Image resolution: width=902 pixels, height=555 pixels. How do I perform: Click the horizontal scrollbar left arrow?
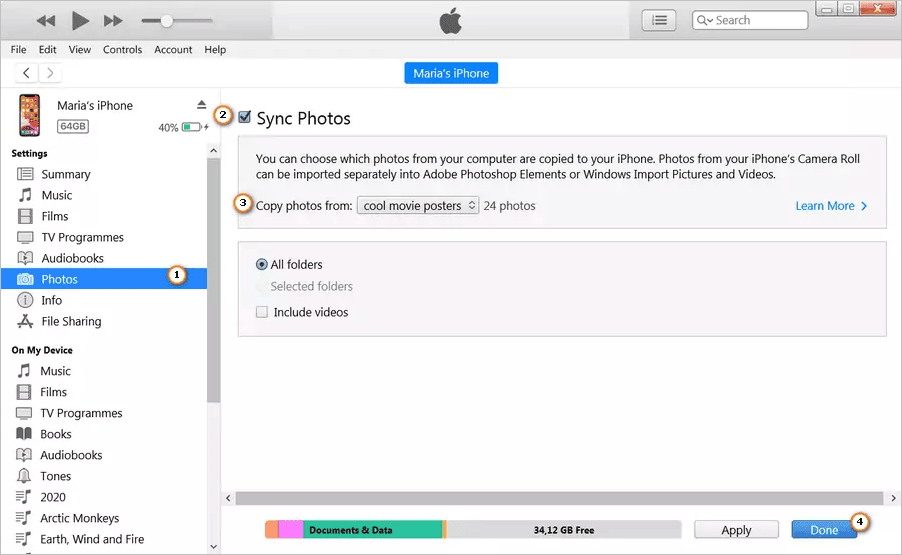click(228, 498)
